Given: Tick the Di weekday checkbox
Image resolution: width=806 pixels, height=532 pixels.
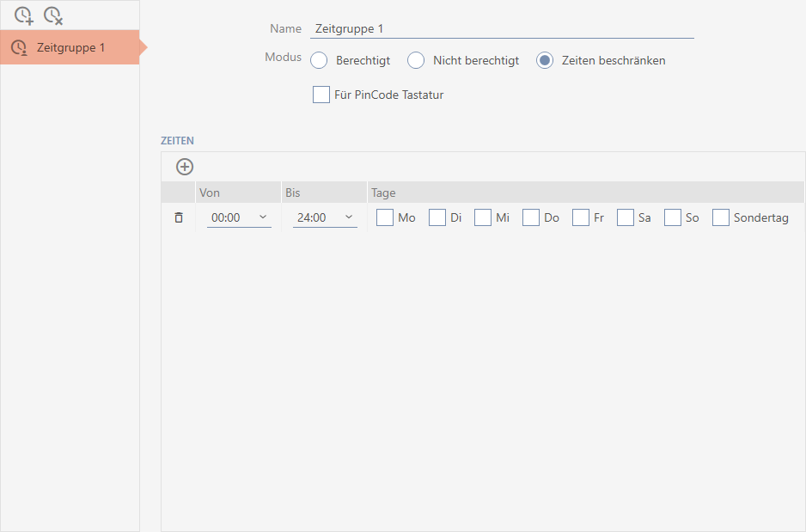Looking at the screenshot, I should coord(437,217).
